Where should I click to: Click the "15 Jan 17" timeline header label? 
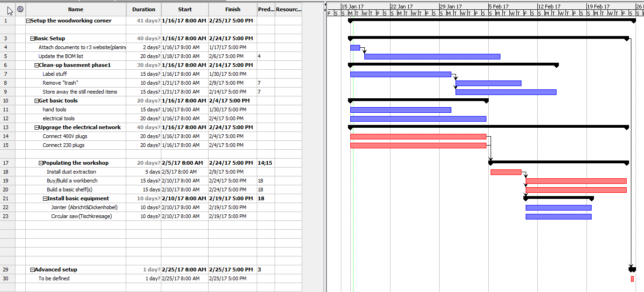352,6
